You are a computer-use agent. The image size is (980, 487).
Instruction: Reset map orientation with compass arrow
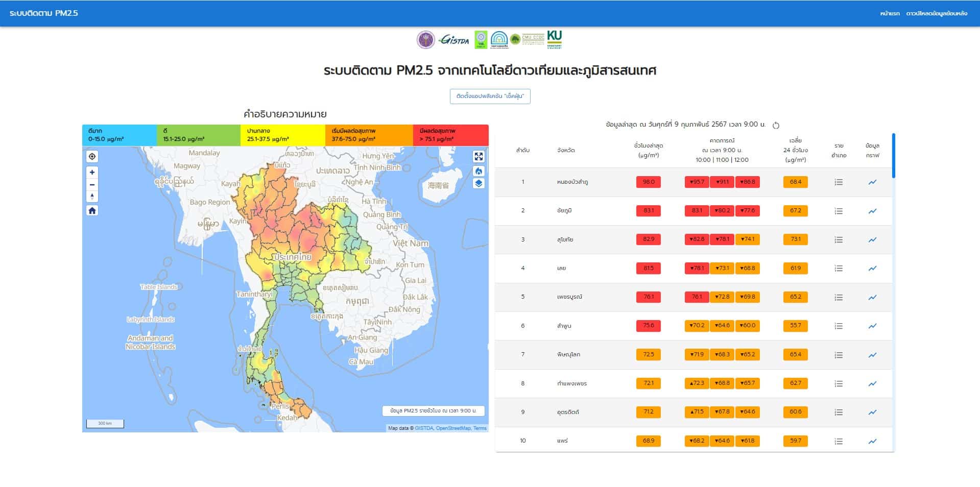(x=92, y=197)
